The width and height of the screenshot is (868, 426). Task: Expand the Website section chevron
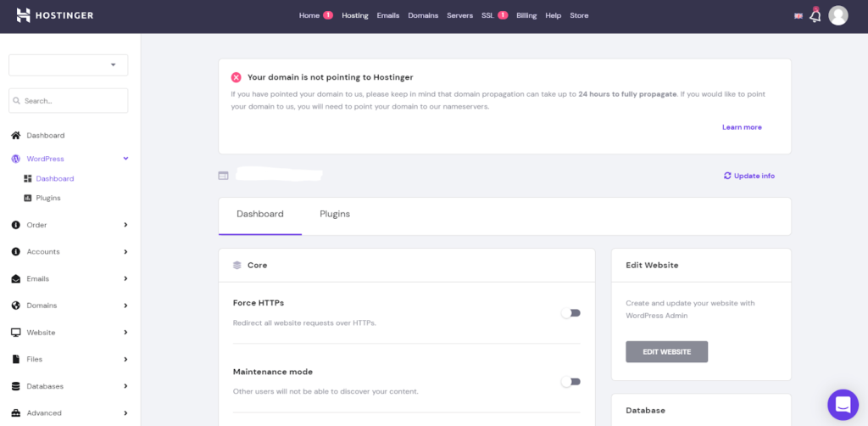click(125, 333)
